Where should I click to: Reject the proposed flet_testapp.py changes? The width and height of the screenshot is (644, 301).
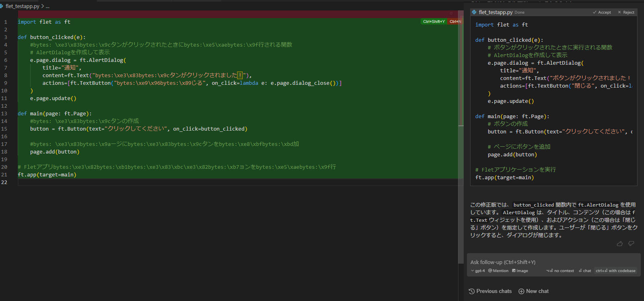[x=626, y=12]
